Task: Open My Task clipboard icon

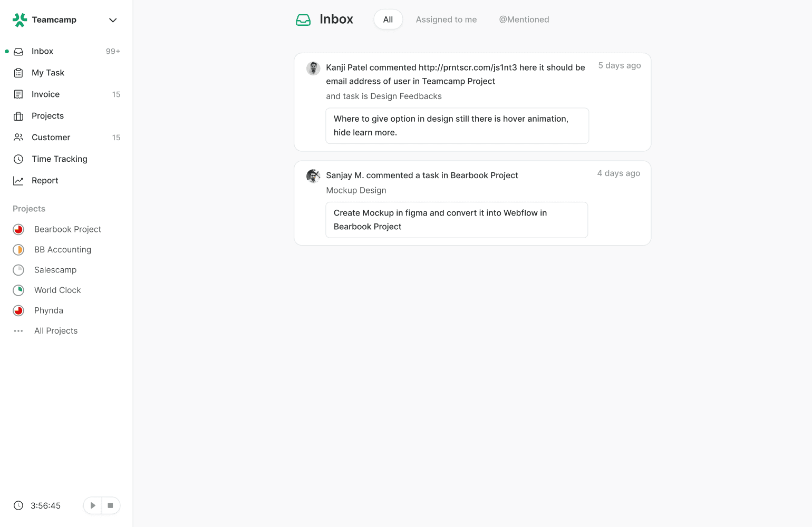Action: point(18,73)
